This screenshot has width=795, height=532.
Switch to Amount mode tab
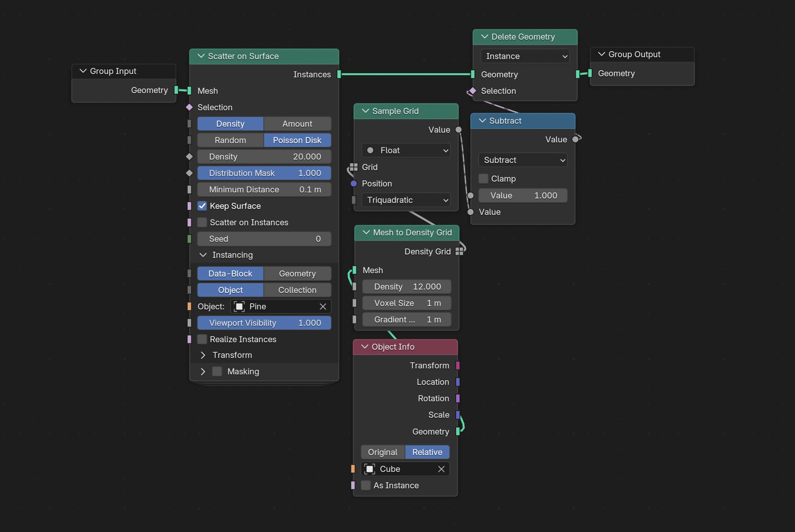297,124
